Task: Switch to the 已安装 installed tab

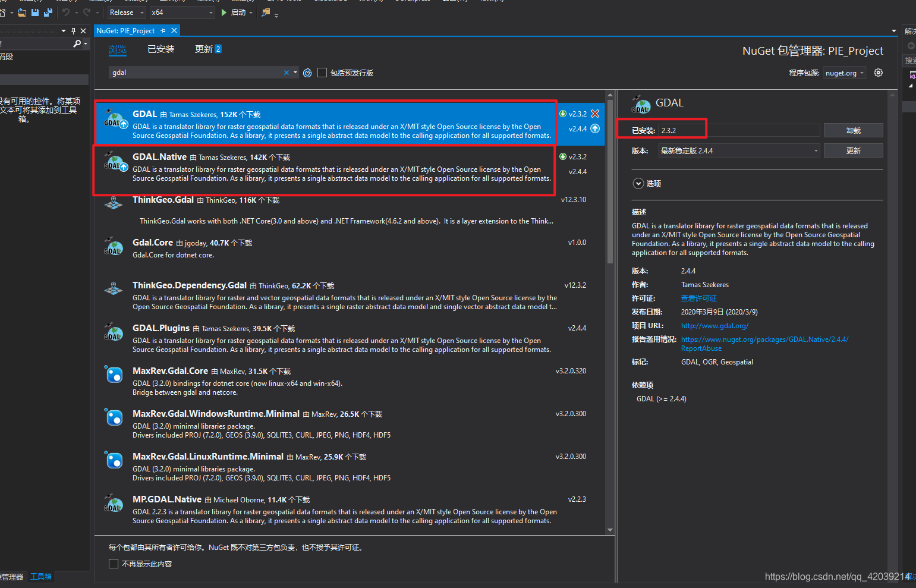Action: point(161,49)
